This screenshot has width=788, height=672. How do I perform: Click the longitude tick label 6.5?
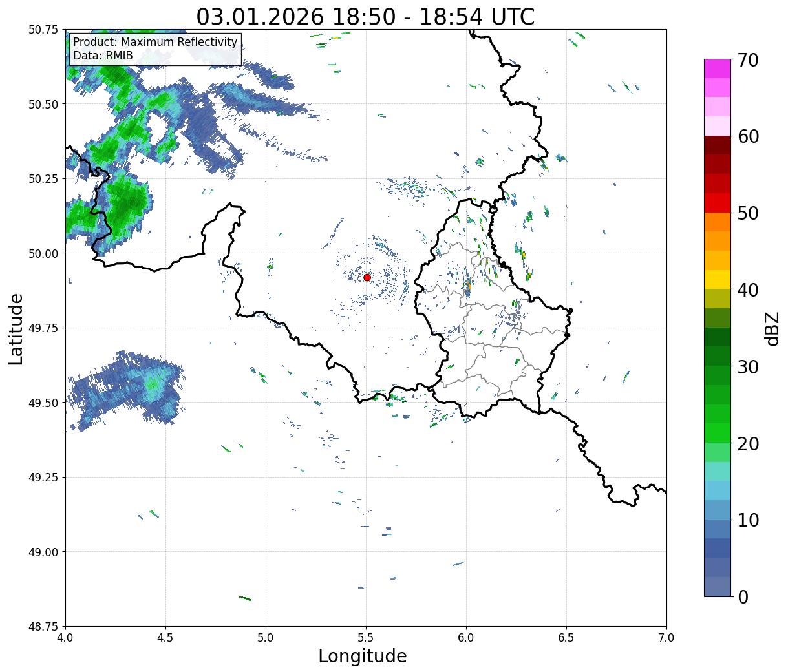(566, 637)
